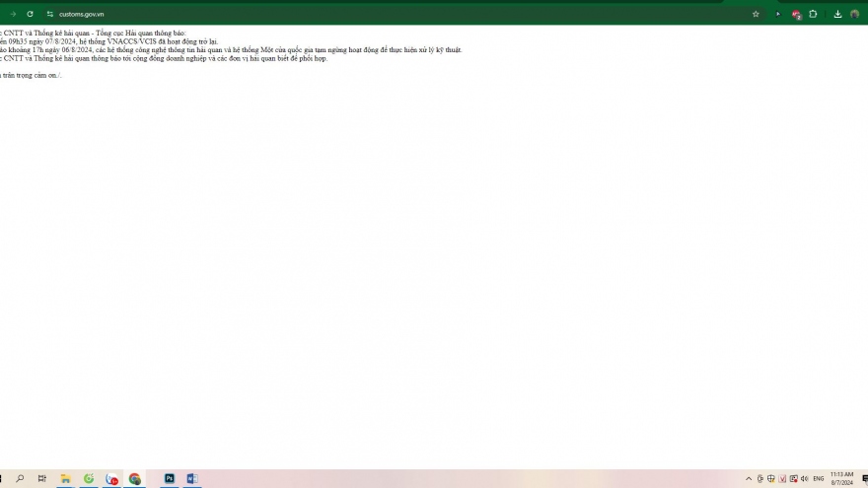This screenshot has width=868, height=488.
Task: Open the Chrome profile avatar
Action: click(x=854, y=14)
